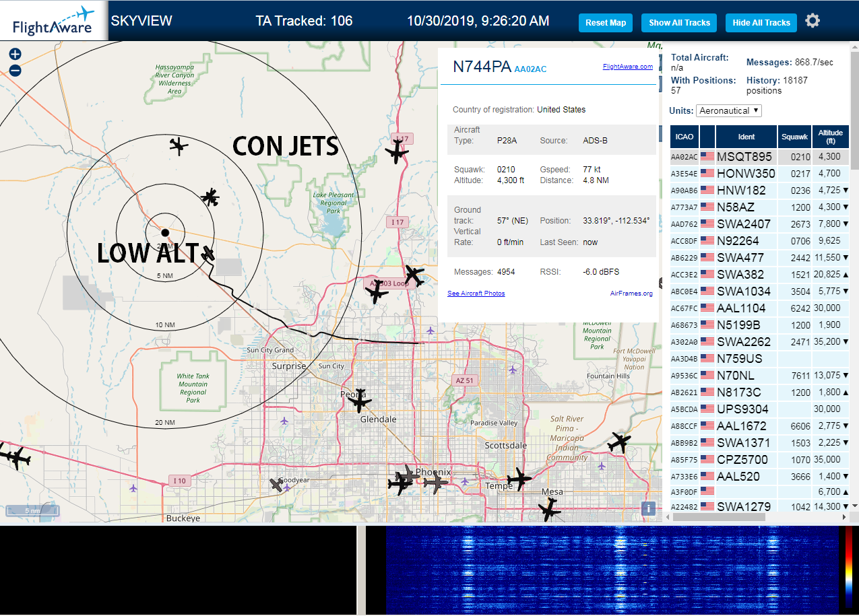Sort table by Altitude column
The width and height of the screenshot is (859, 616).
coord(831,137)
